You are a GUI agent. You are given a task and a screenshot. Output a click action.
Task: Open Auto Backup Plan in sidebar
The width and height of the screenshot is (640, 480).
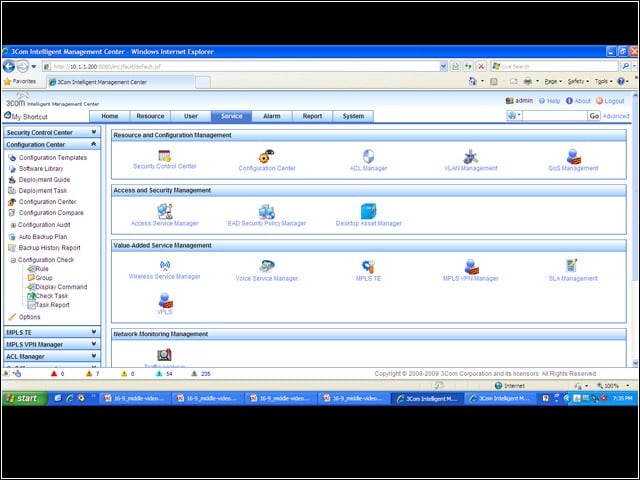click(42, 237)
